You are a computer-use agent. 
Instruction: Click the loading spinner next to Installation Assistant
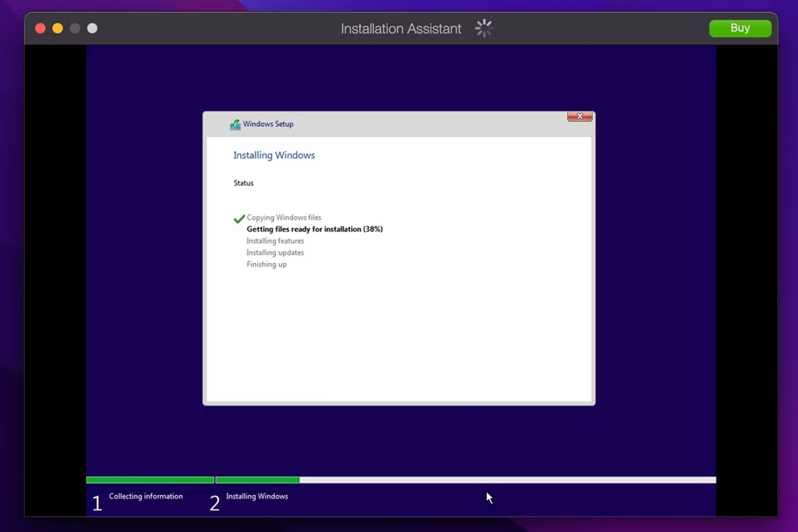(x=484, y=28)
